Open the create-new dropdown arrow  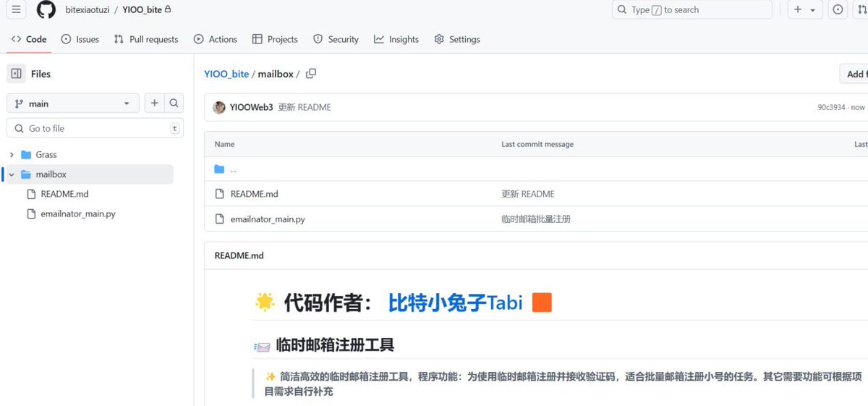click(813, 10)
